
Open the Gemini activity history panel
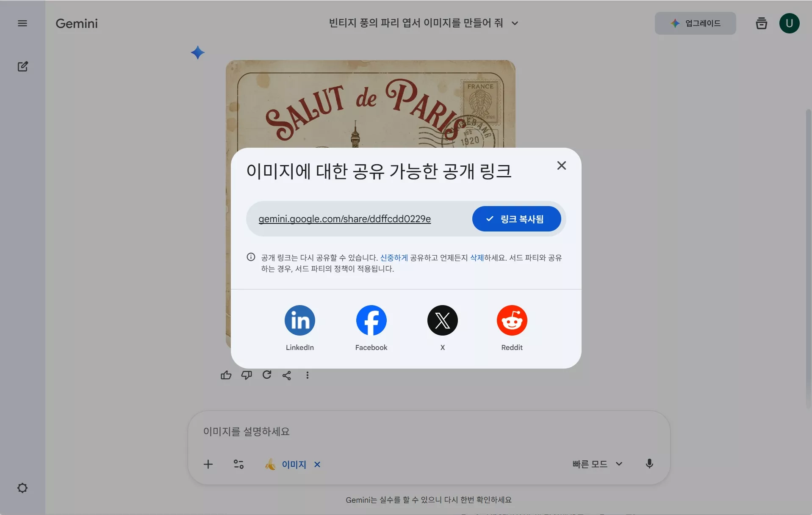761,23
